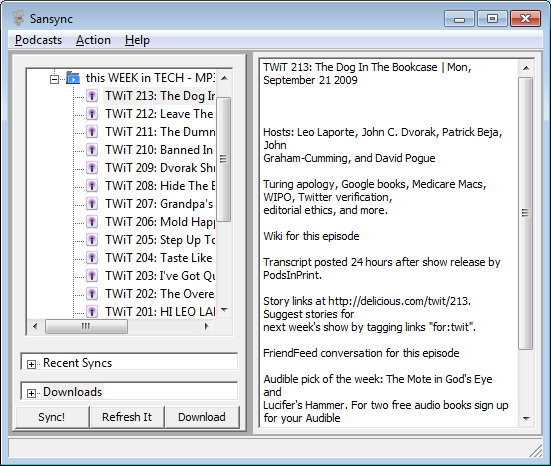Image resolution: width=551 pixels, height=466 pixels.
Task: Select episode TWiT 211: The Dumn
Action: pos(160,132)
